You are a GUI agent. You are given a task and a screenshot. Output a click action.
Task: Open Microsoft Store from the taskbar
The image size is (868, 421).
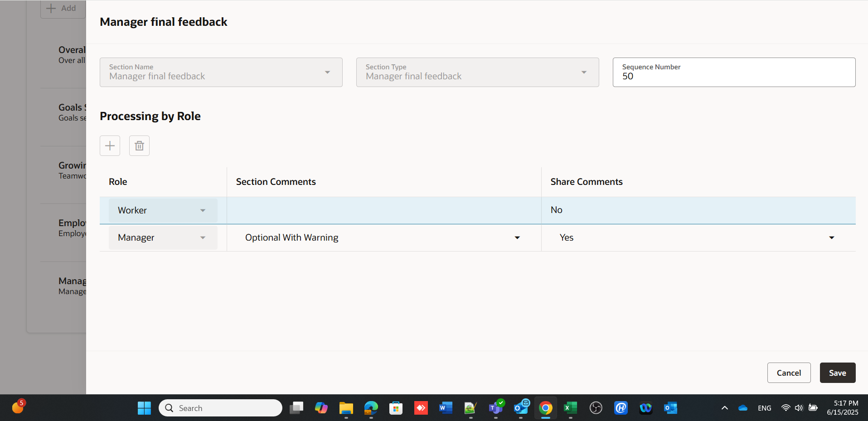396,408
